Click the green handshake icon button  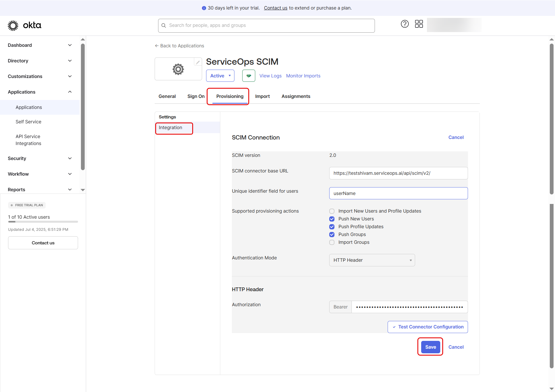(x=249, y=76)
